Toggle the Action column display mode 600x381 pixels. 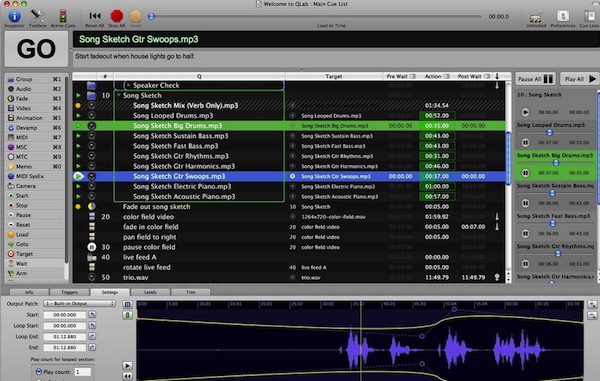[447, 77]
